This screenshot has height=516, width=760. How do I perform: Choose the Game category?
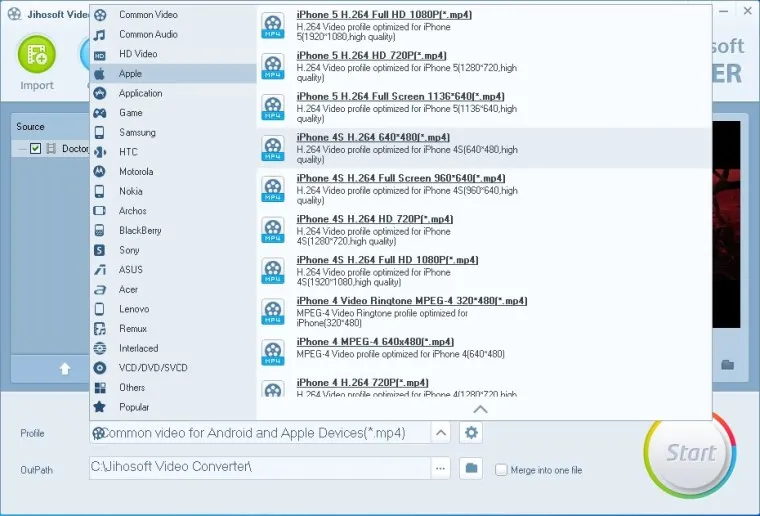[173, 113]
